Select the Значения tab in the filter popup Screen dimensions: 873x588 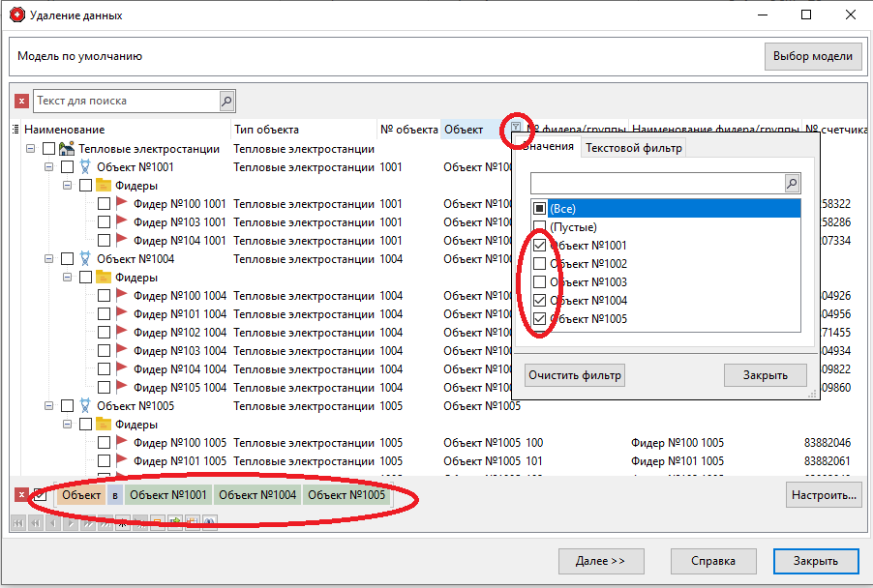[550, 147]
